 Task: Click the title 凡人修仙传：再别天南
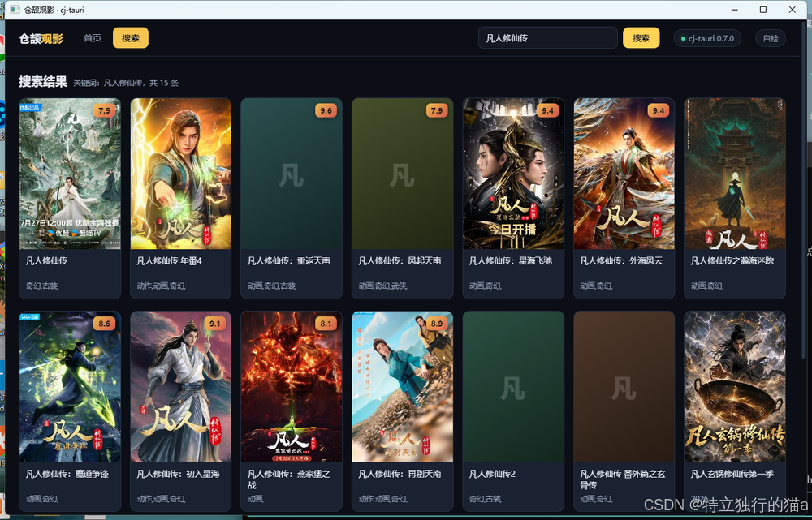400,475
